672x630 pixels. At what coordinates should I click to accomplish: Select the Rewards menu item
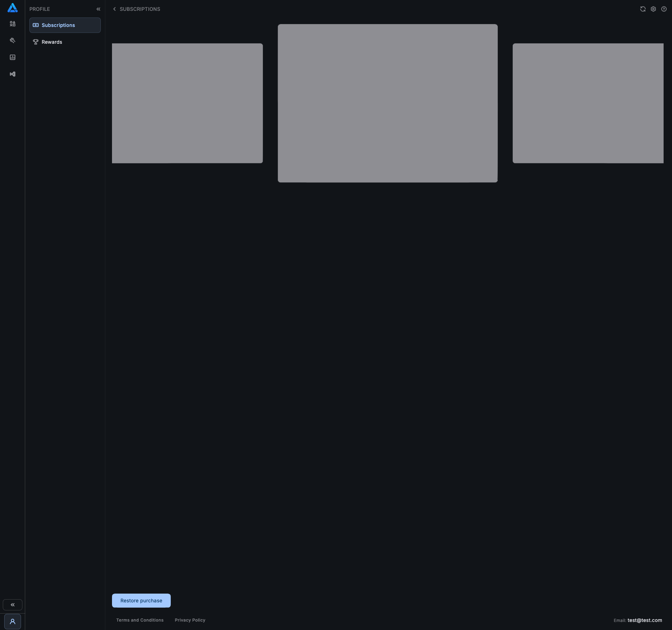[52, 42]
